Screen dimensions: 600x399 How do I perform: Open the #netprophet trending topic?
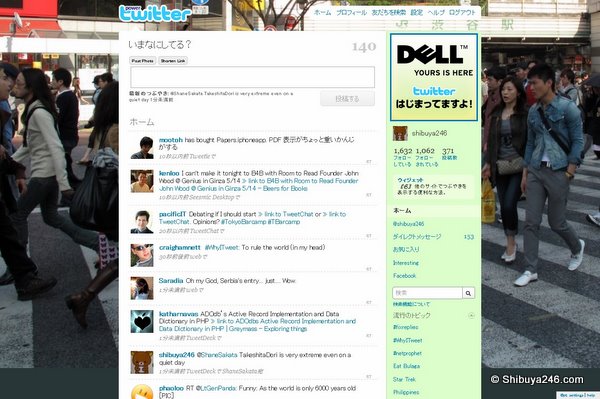407,353
